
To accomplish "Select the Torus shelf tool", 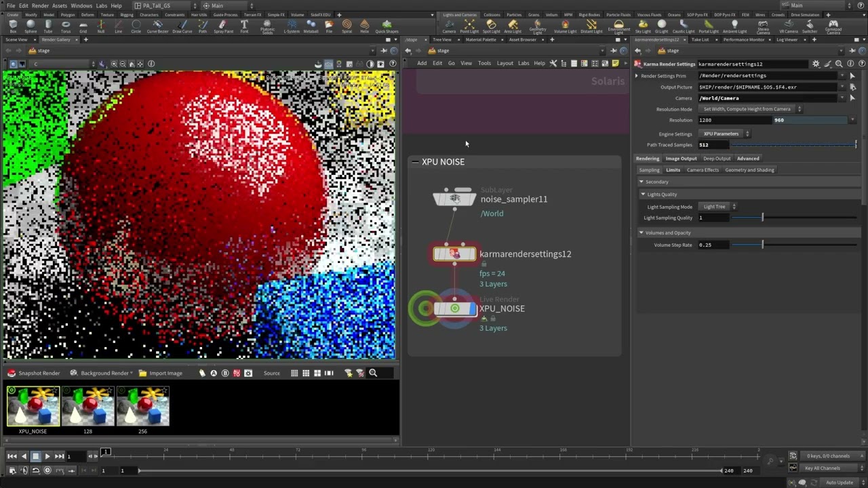I will pyautogui.click(x=66, y=26).
